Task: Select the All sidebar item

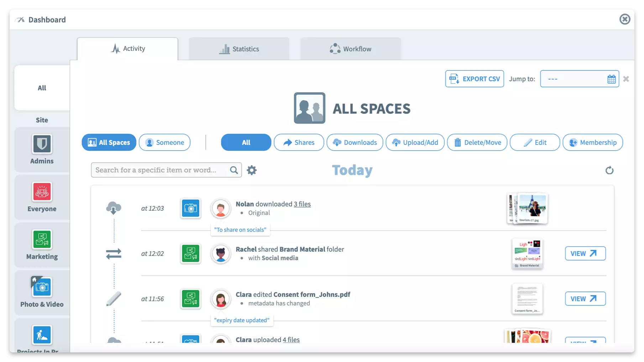Action: coord(42,88)
